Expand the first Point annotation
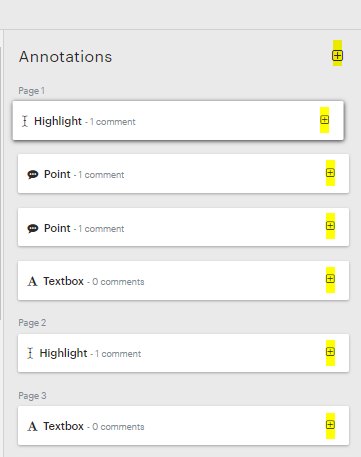 point(330,173)
